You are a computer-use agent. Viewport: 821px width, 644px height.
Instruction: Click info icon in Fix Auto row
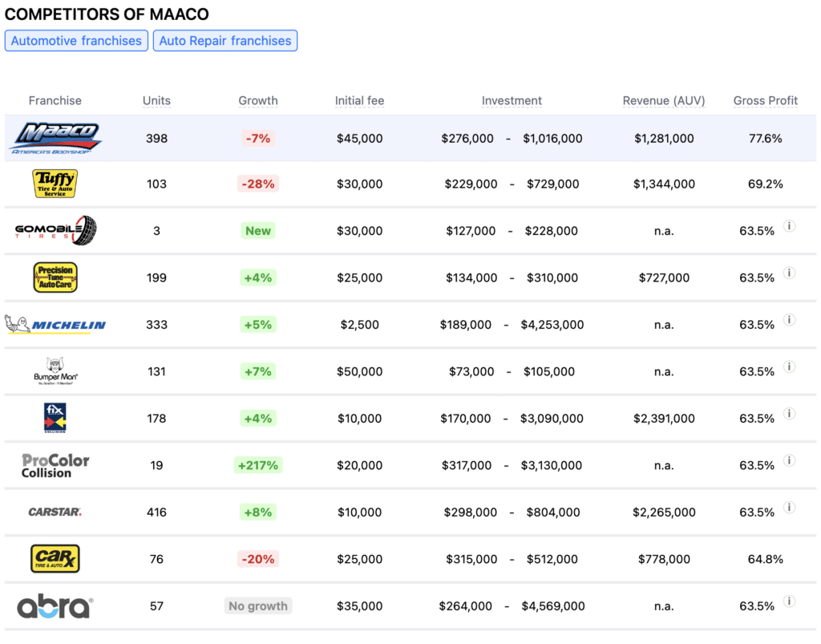(x=789, y=414)
